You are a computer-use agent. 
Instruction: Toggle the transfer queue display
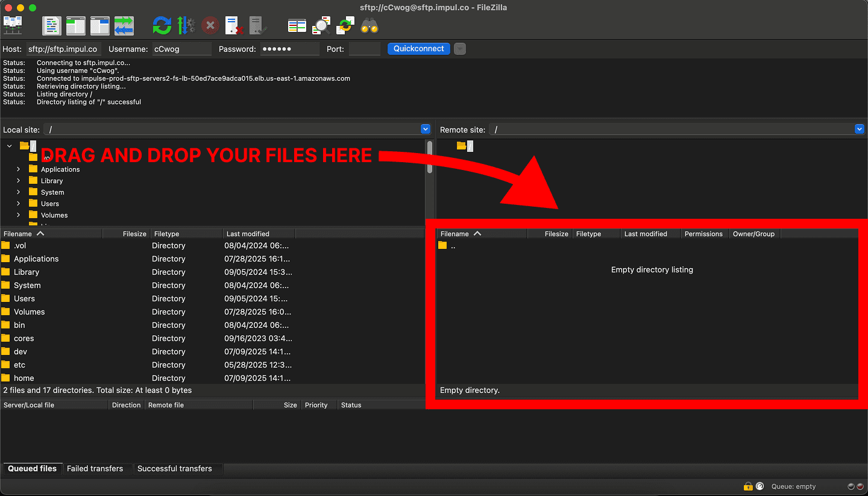click(124, 25)
